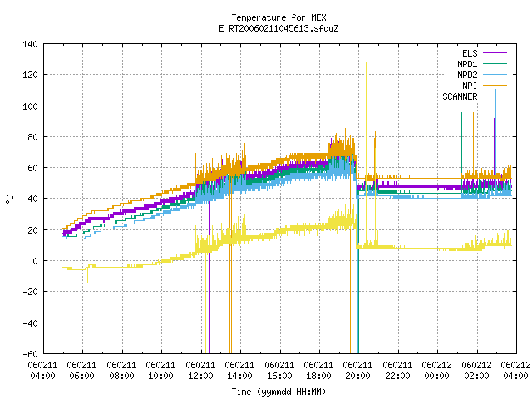
Task: Click the x-axis tick label 060211 12:00
Action: pyautogui.click(x=200, y=371)
